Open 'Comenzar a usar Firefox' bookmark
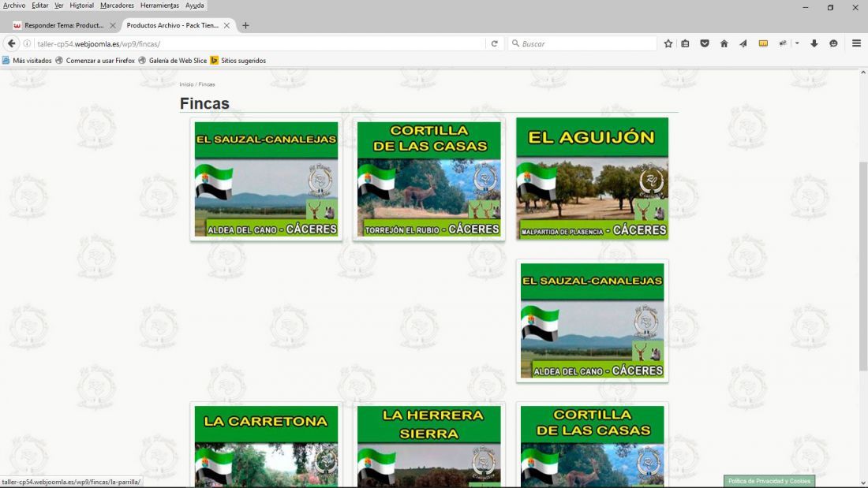This screenshot has width=868, height=488. click(x=95, y=61)
